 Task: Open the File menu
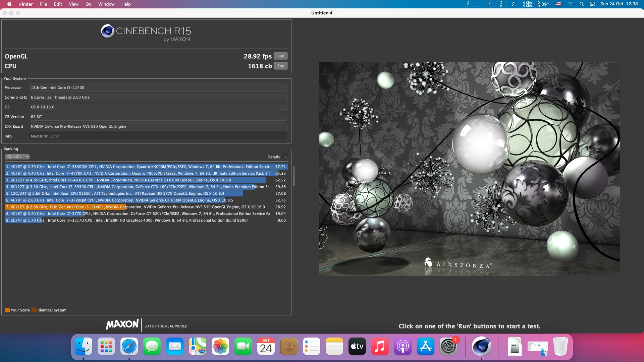[x=43, y=4]
